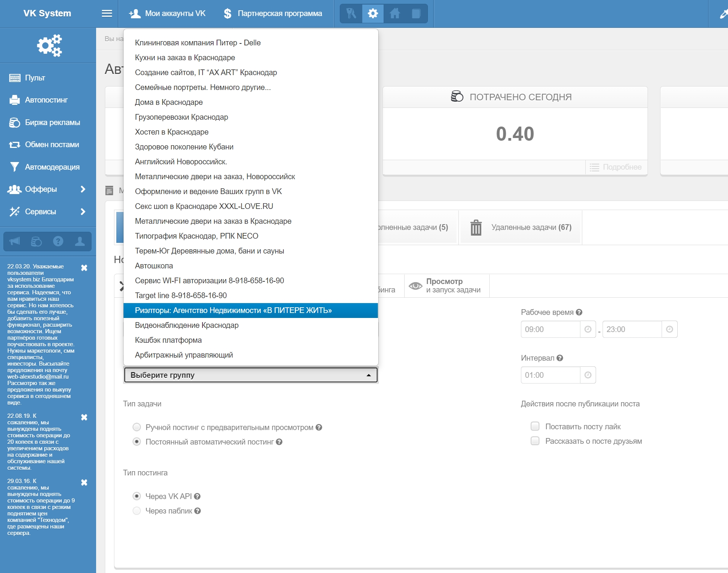Click the clock icon beside Интервал 01:00
This screenshot has width=728, height=573.
pos(588,375)
